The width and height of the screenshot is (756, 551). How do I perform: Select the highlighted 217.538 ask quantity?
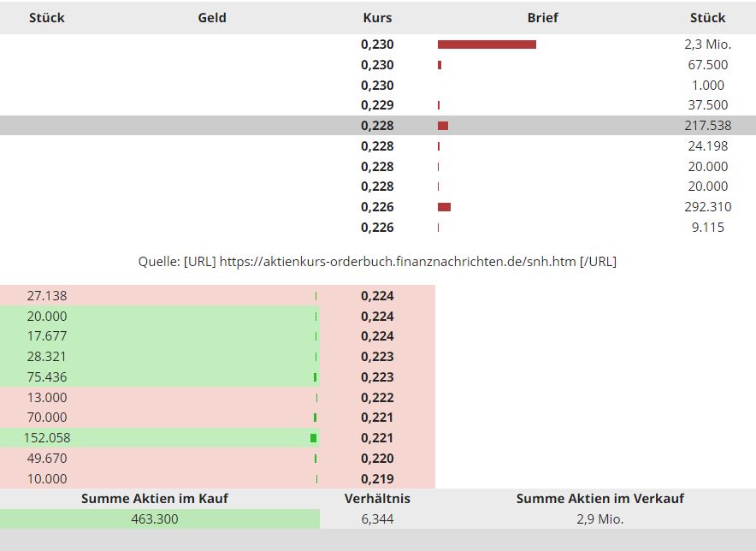coord(707,126)
